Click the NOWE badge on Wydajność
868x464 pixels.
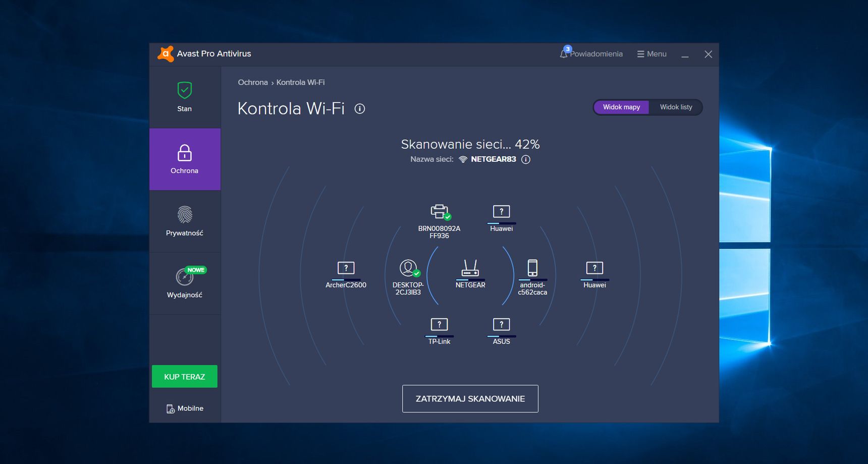(196, 270)
